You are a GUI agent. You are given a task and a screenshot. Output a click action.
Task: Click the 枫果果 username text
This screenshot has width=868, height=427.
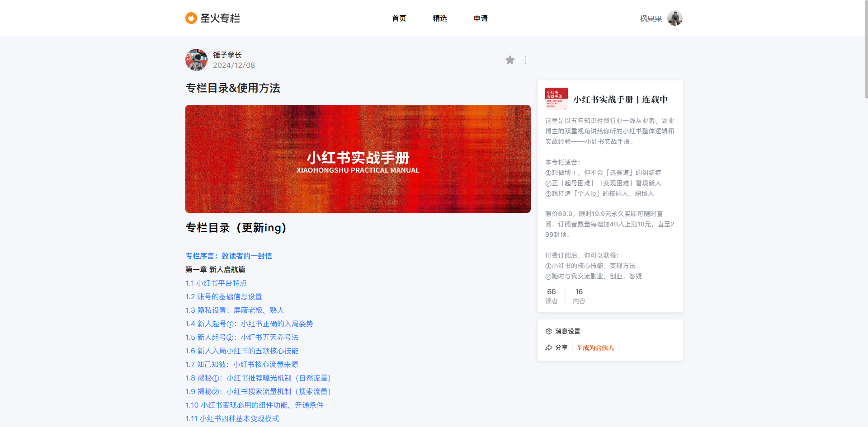click(x=651, y=19)
